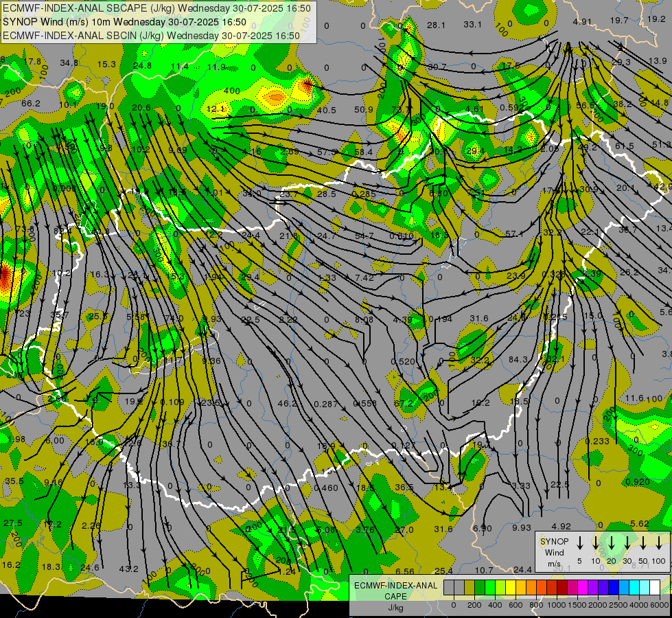Image resolution: width=672 pixels, height=618 pixels.
Task: Click the data value 66.2 on map
Action: click(x=31, y=104)
